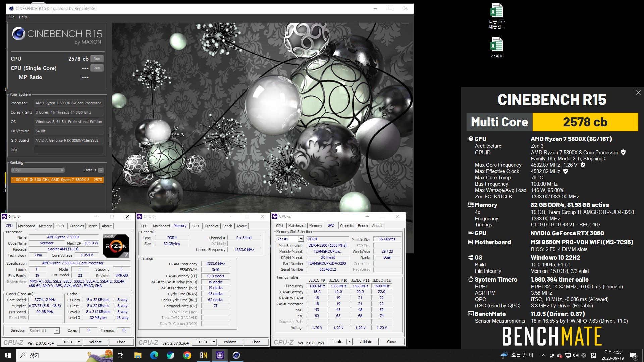Run the CPU (Single Core) benchmark
Image resolution: width=644 pixels, height=362 pixels.
[97, 68]
